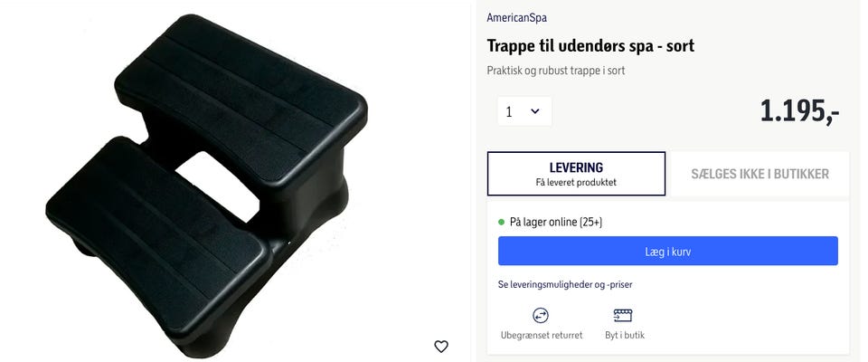Image resolution: width=868 pixels, height=362 pixels.
Task: Open the quantity dropdown showing 1
Action: coord(524,111)
